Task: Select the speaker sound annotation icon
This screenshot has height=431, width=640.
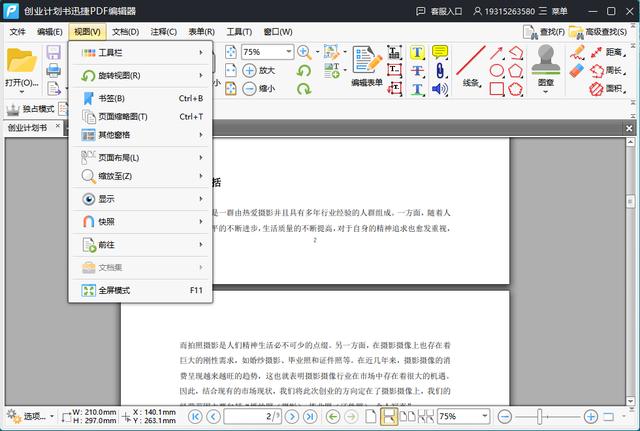Action: pos(440,89)
